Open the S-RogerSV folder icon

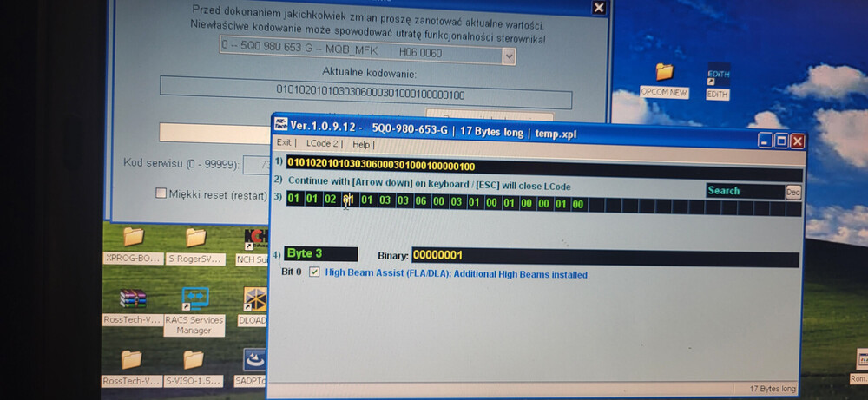pos(195,238)
